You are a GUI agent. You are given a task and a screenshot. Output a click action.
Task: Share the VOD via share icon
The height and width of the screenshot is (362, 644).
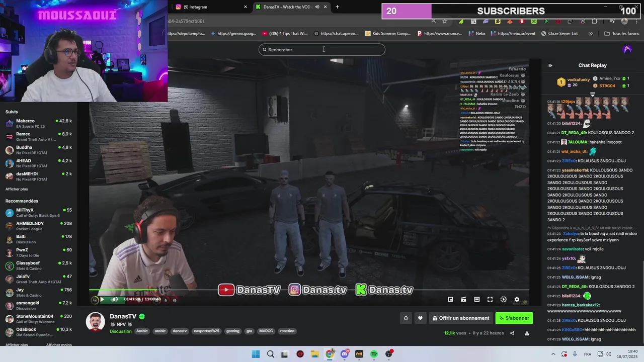[512, 333]
